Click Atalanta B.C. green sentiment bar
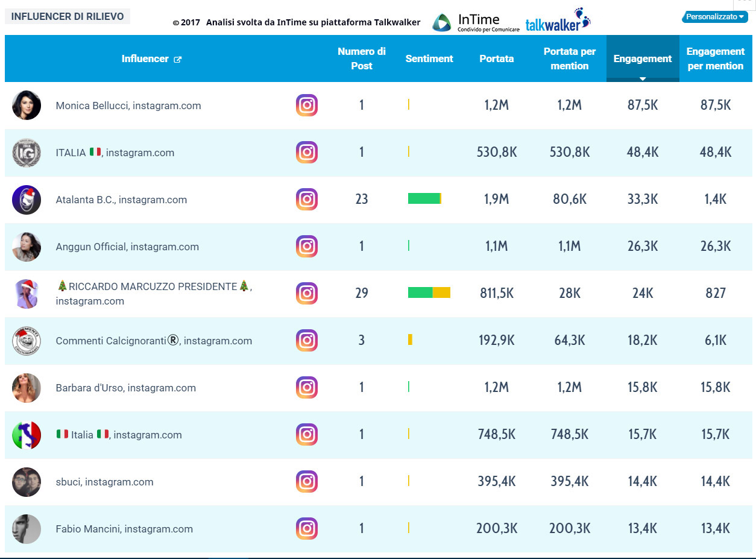Viewport: 756px width, 559px height. (x=424, y=198)
